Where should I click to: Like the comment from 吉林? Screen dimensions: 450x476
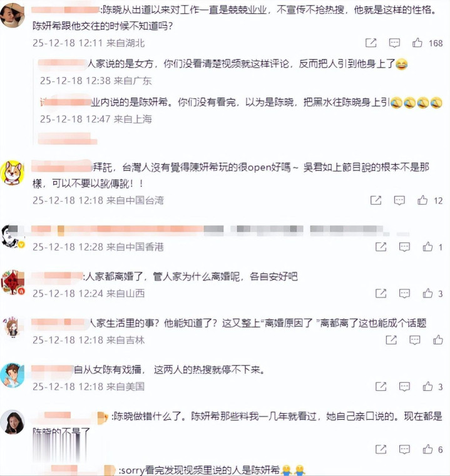pyautogui.click(x=437, y=340)
